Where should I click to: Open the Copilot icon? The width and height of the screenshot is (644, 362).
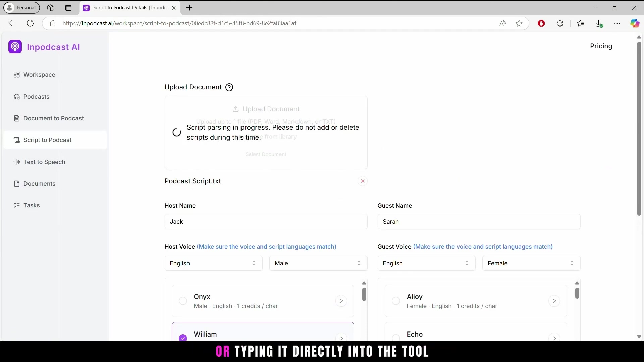(635, 23)
